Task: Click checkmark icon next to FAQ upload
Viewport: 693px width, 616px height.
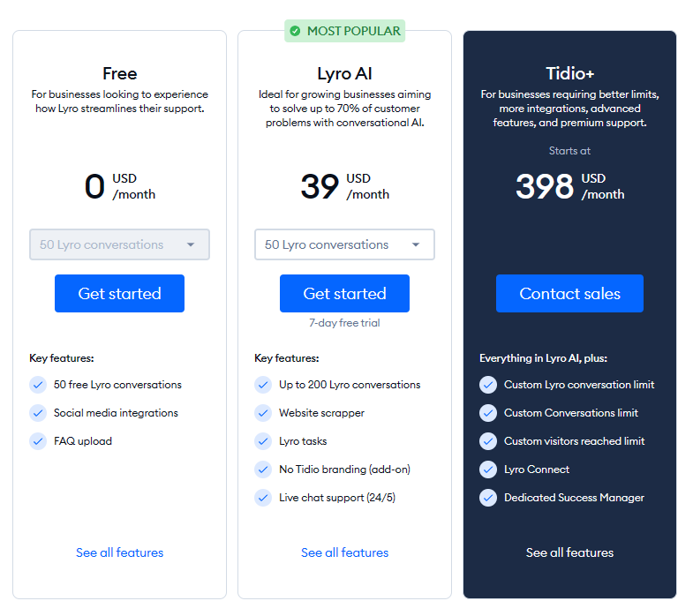Action: 38,441
